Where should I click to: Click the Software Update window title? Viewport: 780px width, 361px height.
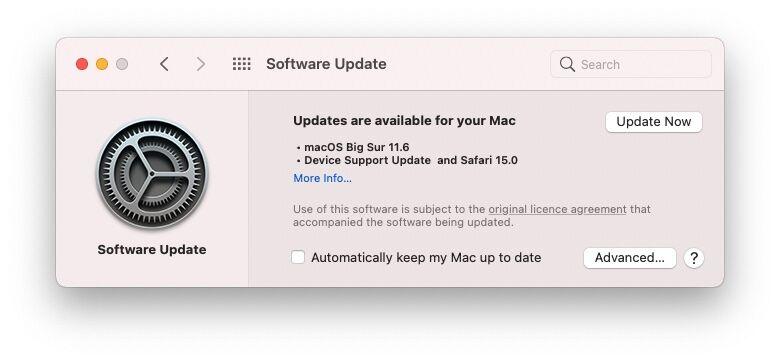[326, 64]
